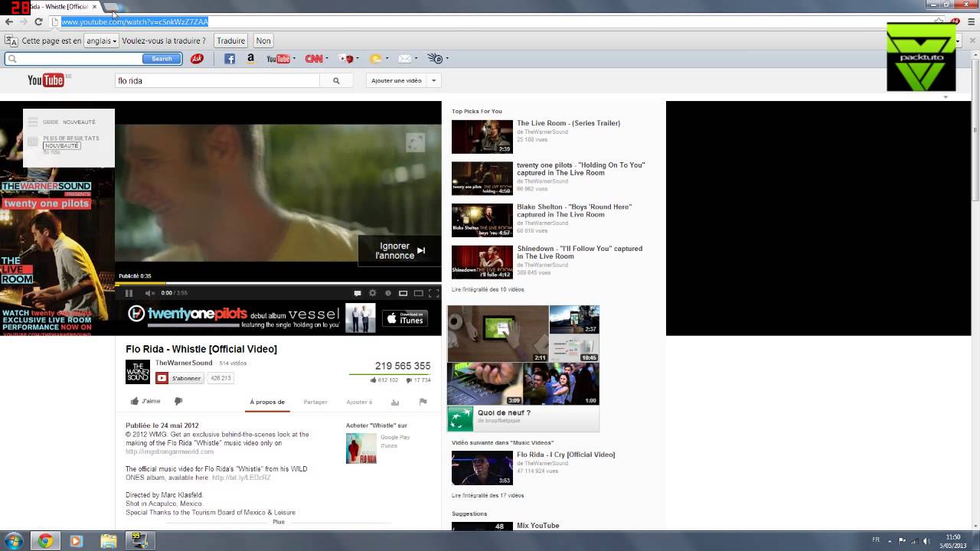Open the Facebook toolbar icon
Image resolution: width=980 pixels, height=551 pixels.
[229, 59]
